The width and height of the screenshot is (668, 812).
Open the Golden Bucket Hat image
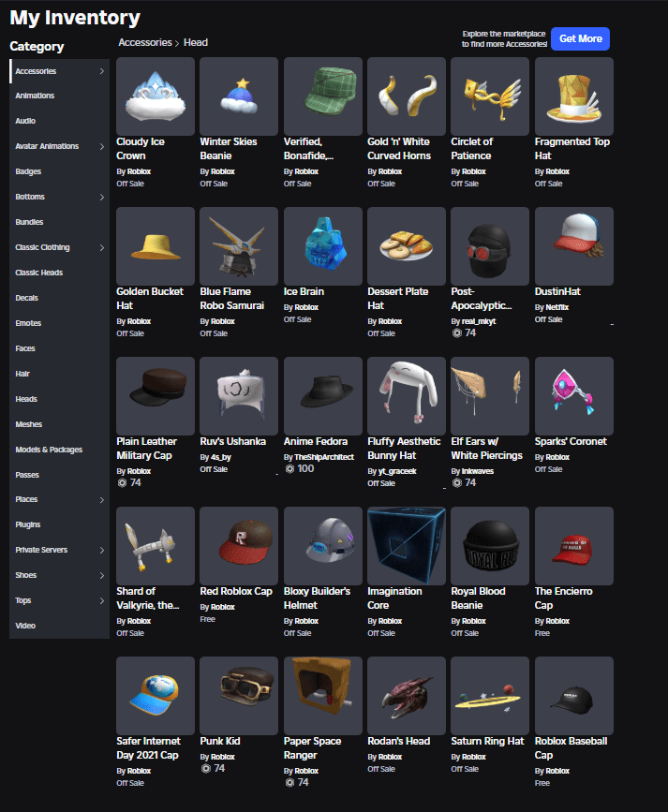[156, 246]
